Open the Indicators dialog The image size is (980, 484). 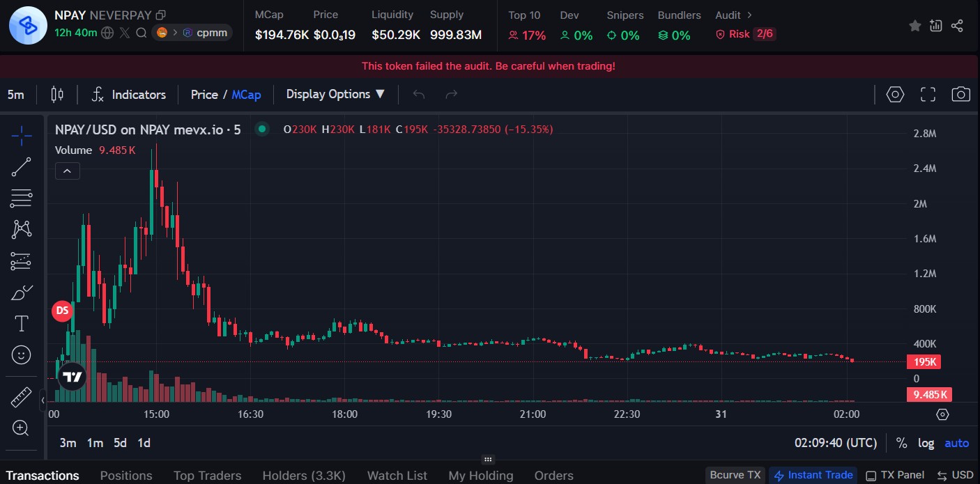point(129,95)
